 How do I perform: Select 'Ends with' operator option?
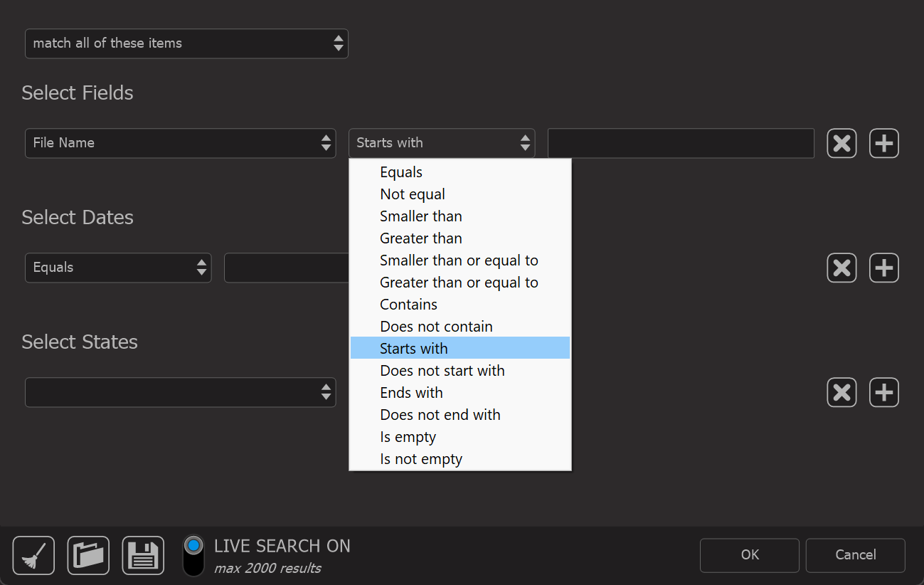click(x=460, y=393)
